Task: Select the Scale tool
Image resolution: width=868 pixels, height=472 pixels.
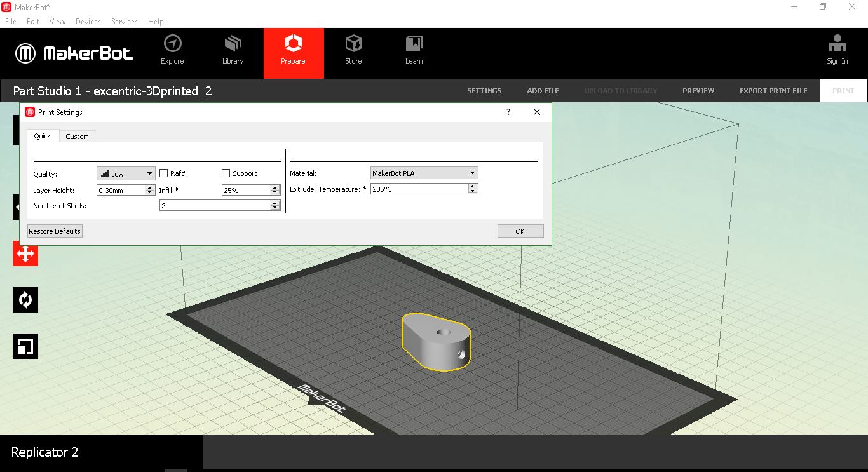Action: [x=25, y=346]
